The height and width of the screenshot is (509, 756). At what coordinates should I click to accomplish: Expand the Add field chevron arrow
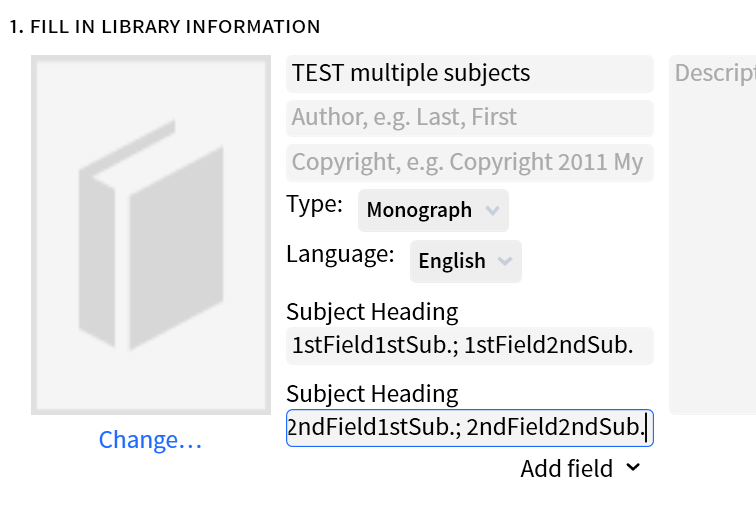(x=633, y=467)
